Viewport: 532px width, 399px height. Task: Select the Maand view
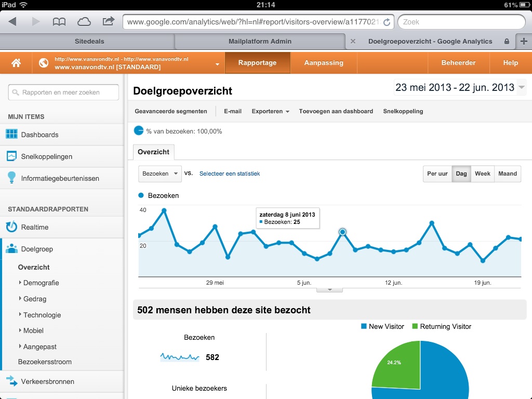tap(508, 174)
